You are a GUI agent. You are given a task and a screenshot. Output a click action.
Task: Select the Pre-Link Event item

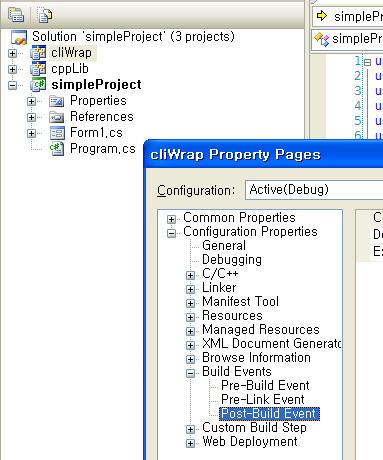point(263,399)
